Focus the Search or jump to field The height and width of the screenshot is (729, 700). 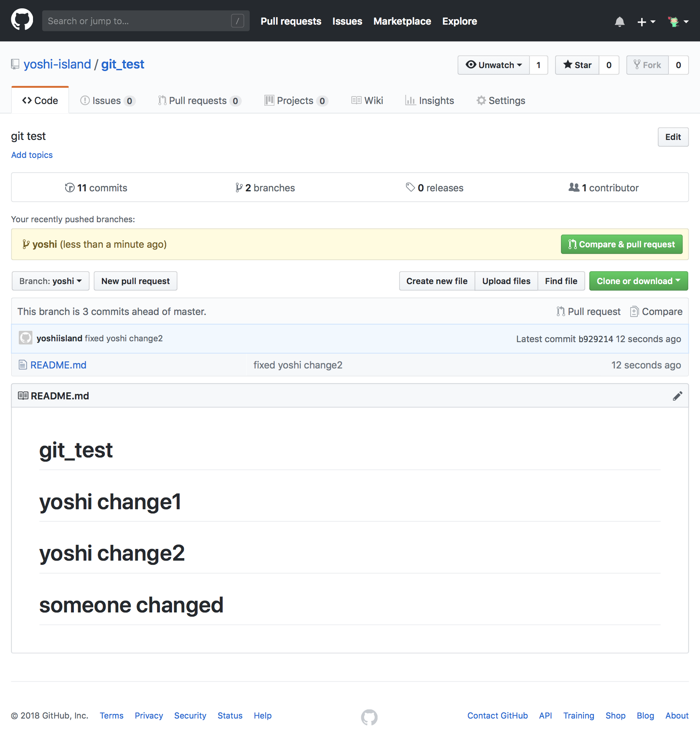coord(146,21)
